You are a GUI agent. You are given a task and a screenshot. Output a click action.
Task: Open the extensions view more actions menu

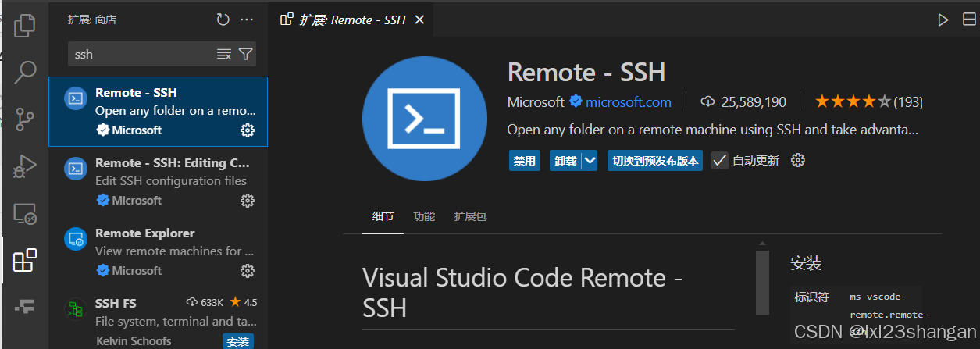247,20
